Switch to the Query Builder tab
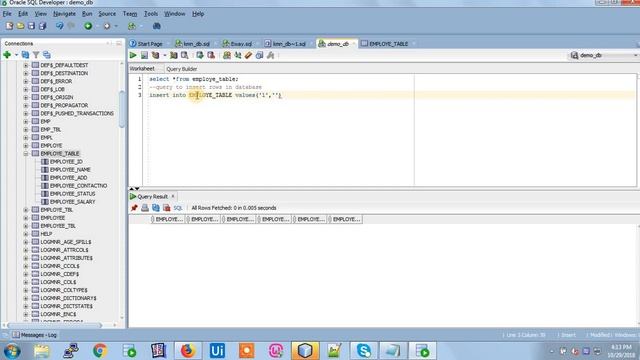Image resolution: width=640 pixels, height=360 pixels. pos(182,69)
